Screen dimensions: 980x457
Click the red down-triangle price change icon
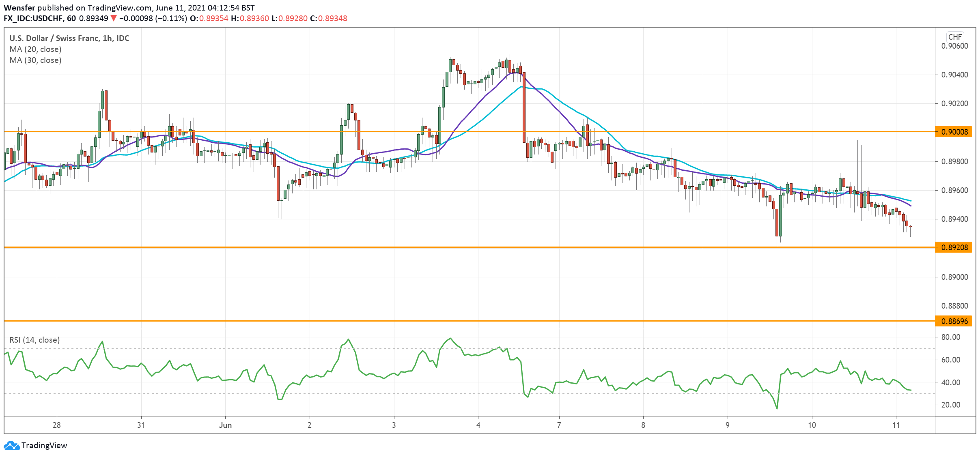pos(114,18)
